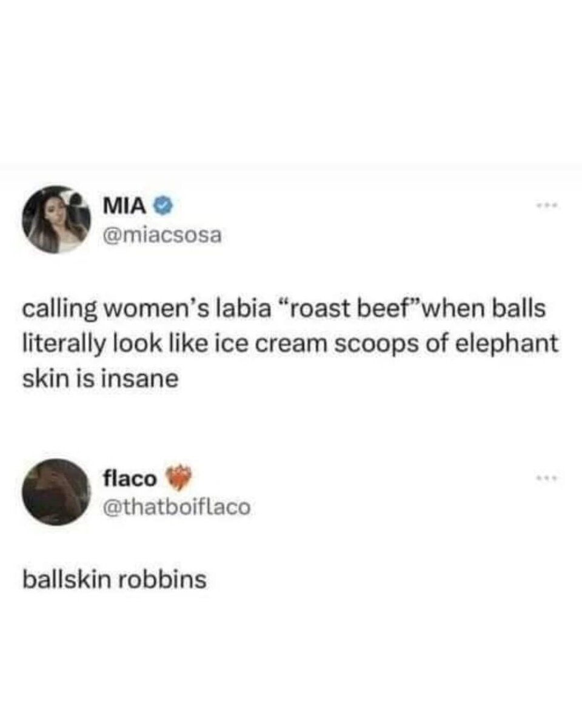Visit the @thatboiflaco handle

176,507
